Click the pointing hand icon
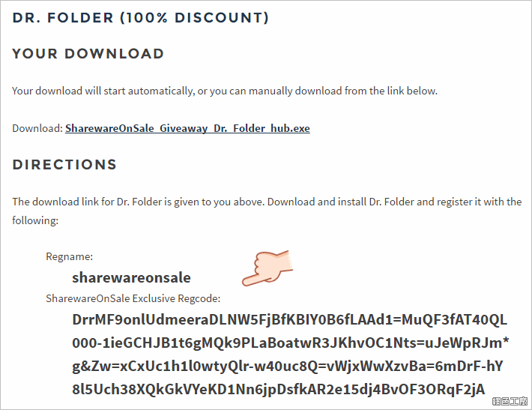This screenshot has width=532, height=410. point(267,268)
